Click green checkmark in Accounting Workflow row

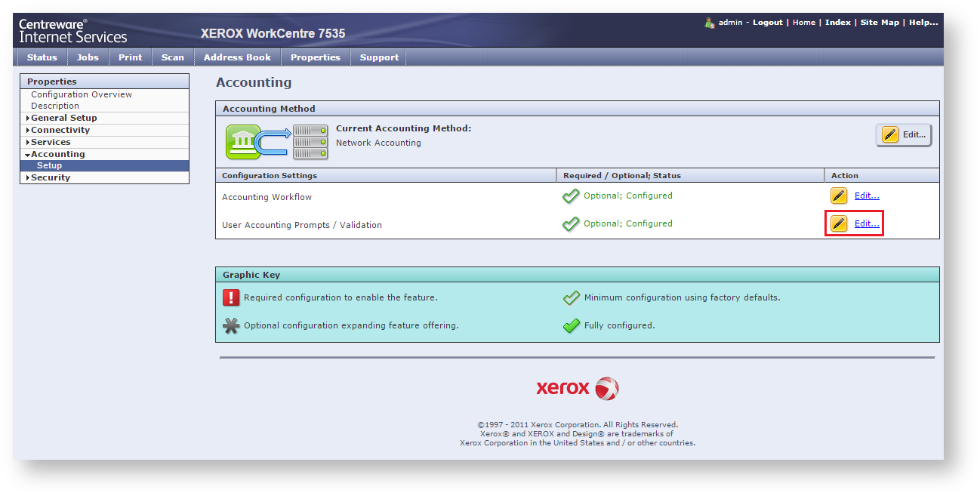click(x=571, y=196)
